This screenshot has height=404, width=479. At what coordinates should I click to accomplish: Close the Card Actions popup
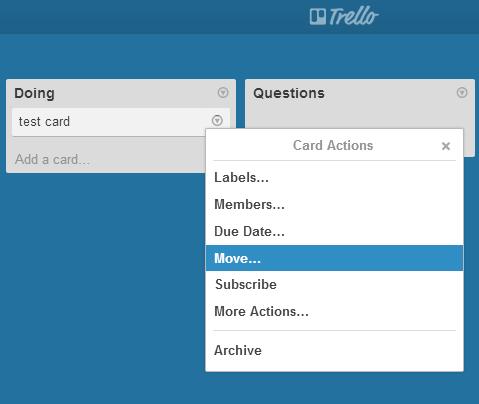(446, 146)
